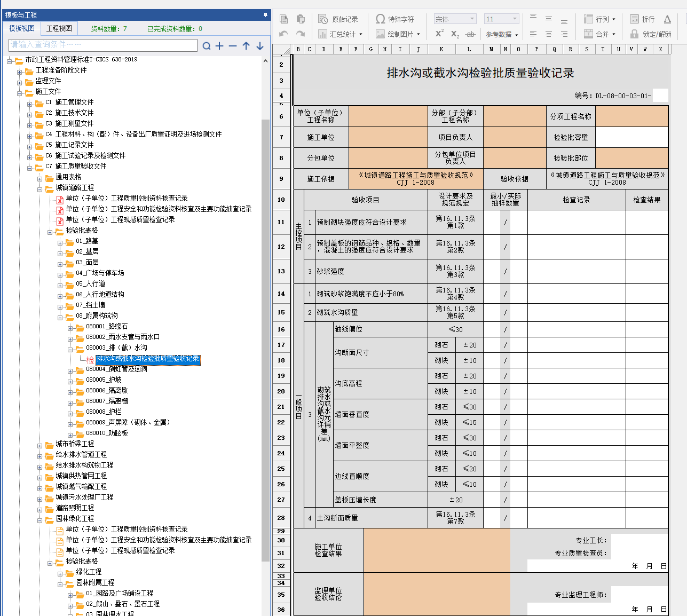Click the font color A icon
The width and height of the screenshot is (687, 616).
click(667, 19)
